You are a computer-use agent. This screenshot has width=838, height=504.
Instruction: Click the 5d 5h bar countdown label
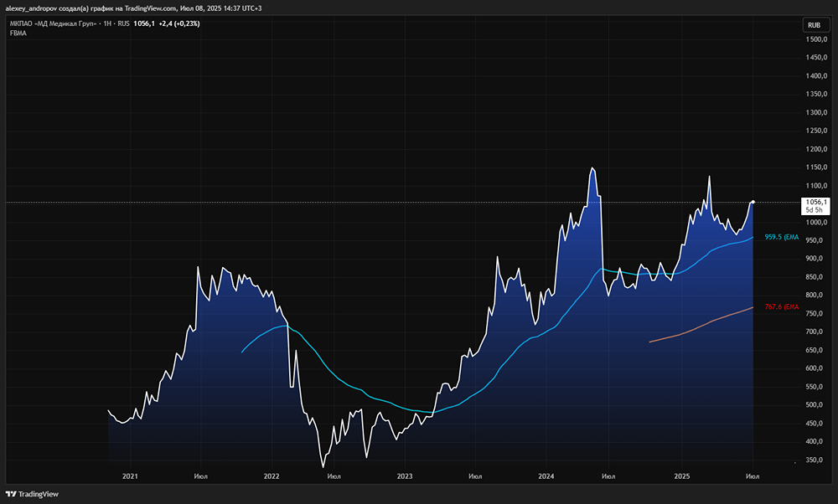(814, 210)
